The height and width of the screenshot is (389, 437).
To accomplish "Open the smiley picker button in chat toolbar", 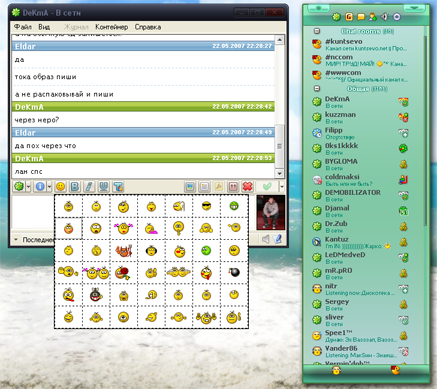I will coord(60,187).
